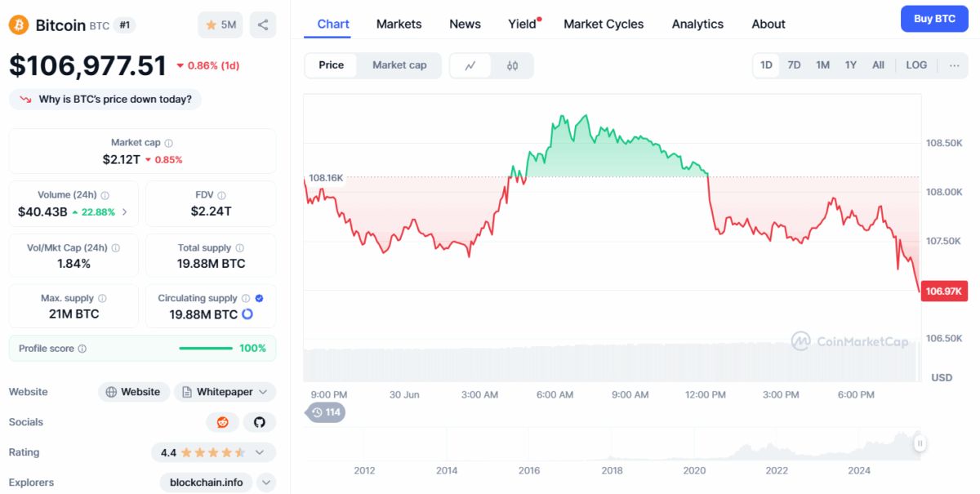Screen dimensions: 980x494
Task: Click the Max. supply info icon
Action: point(102,299)
